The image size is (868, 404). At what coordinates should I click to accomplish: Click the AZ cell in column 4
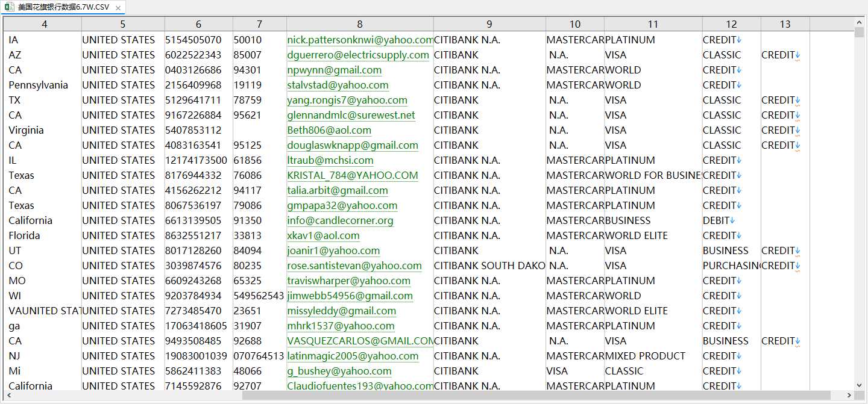[15, 55]
